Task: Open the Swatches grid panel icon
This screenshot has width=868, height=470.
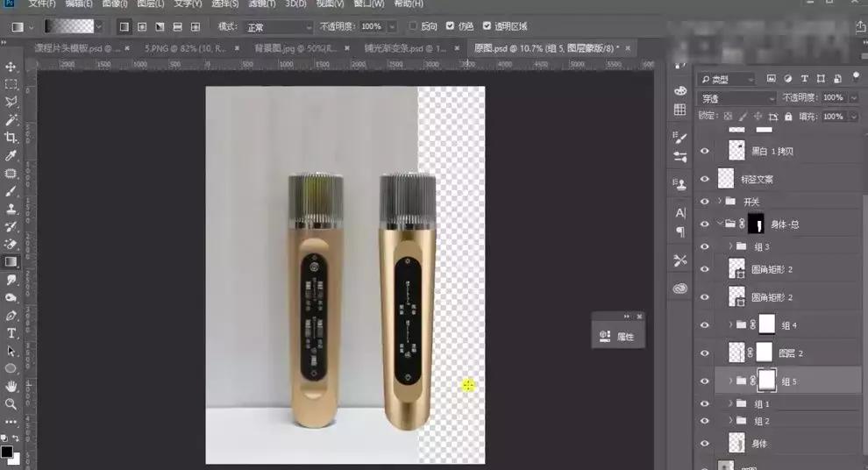Action: pos(680,110)
